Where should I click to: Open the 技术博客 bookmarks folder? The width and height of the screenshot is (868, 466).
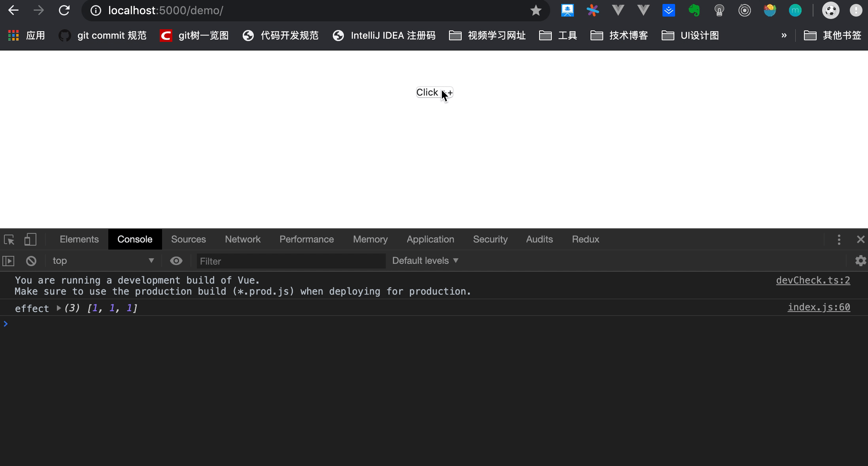(619, 36)
